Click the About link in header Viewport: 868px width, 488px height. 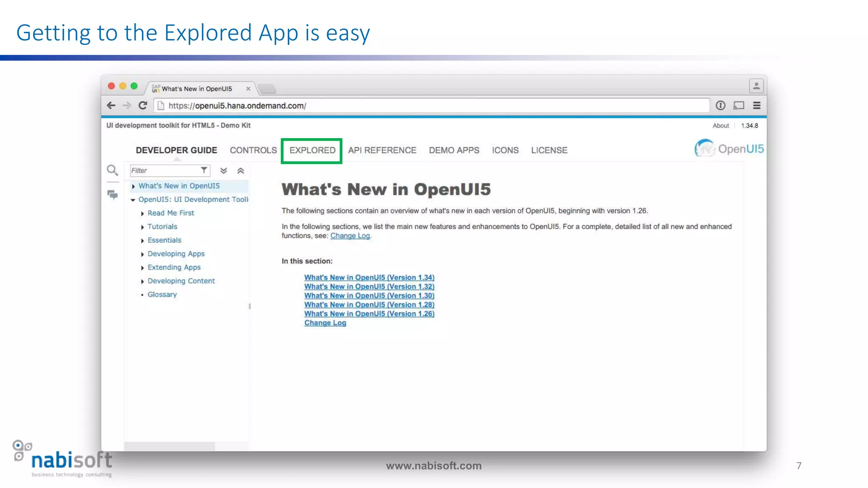click(x=721, y=126)
